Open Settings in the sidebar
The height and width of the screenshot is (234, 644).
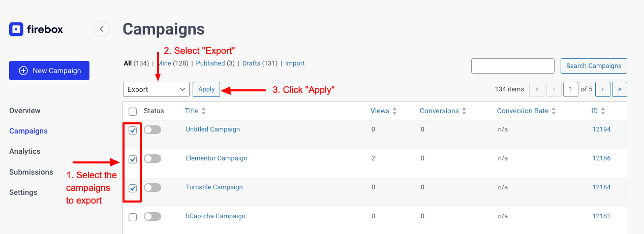pyautogui.click(x=23, y=192)
